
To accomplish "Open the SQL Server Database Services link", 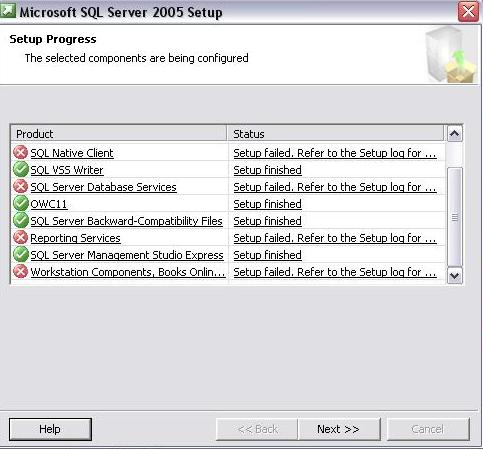I will 103,187.
